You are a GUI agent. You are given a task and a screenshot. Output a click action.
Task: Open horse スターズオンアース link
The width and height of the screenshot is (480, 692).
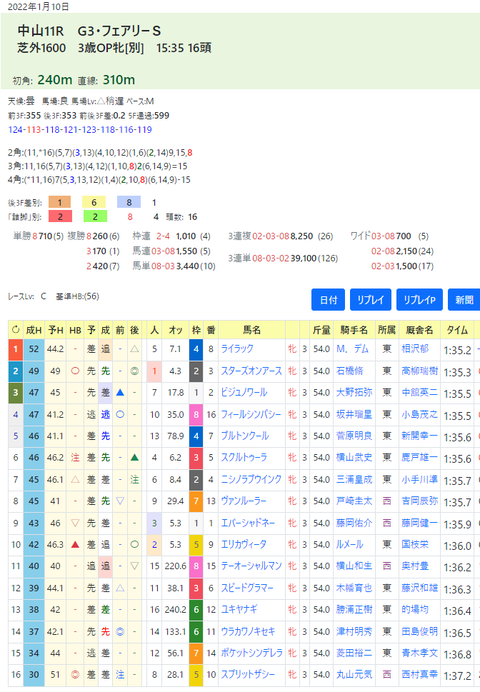point(251,371)
